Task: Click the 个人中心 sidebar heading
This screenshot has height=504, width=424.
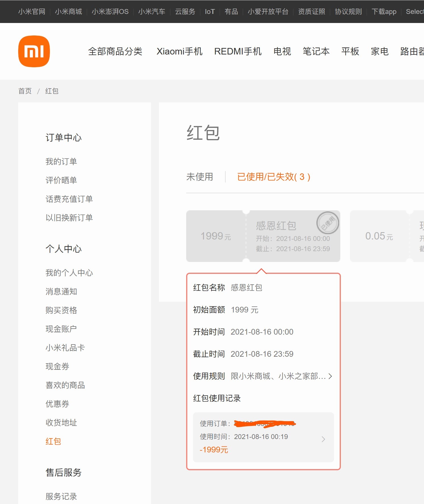Action: point(64,249)
